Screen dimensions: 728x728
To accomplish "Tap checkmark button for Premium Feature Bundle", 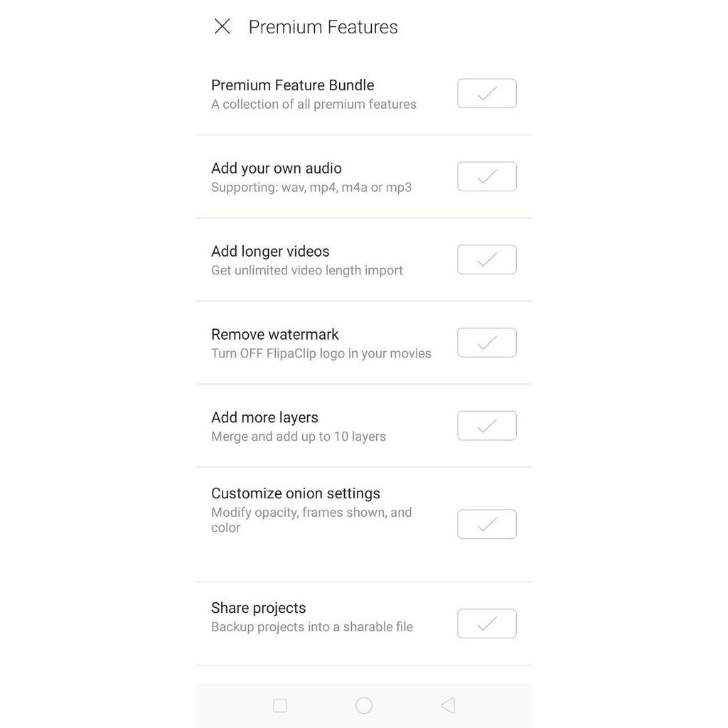I will point(486,94).
